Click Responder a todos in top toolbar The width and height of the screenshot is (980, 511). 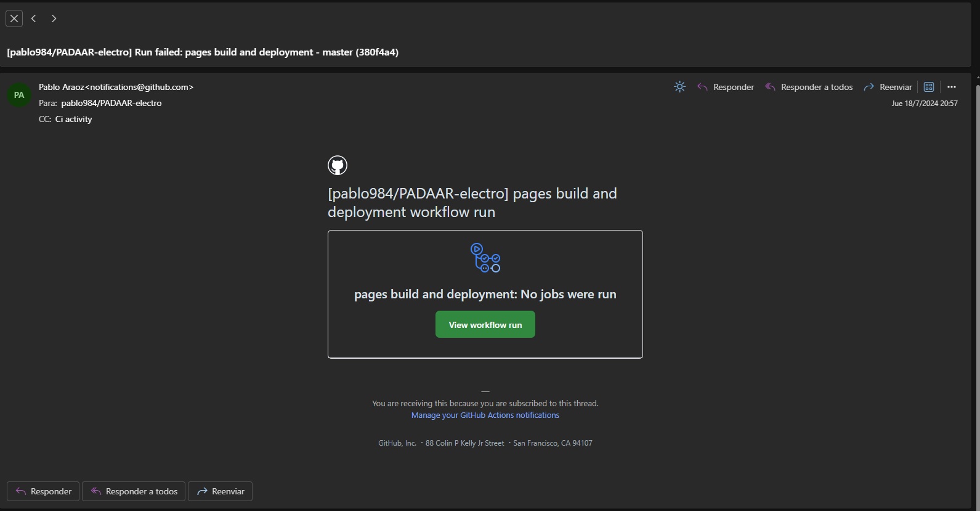[x=809, y=87]
